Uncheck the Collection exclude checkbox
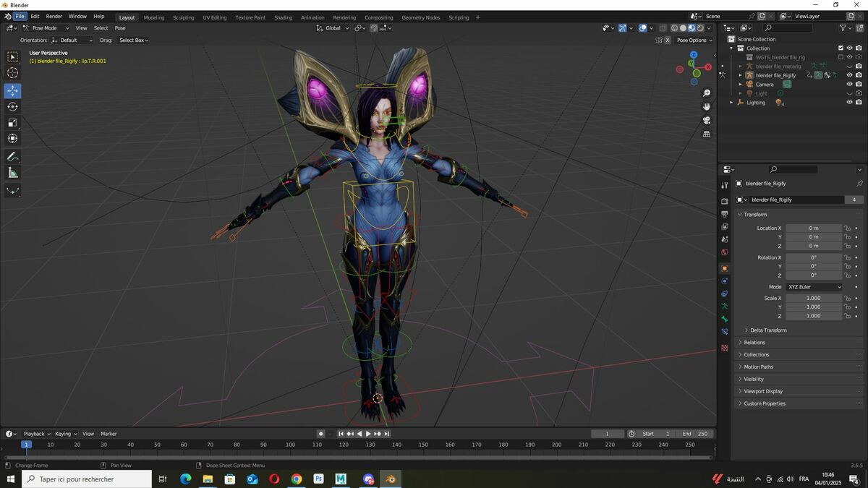The image size is (868, 488). [841, 48]
